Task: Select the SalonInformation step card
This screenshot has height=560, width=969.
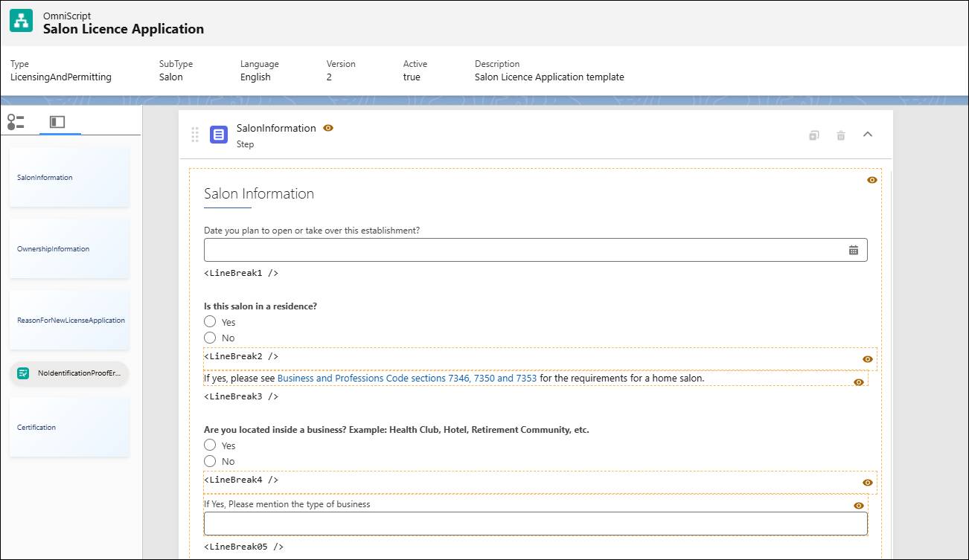Action: 69,177
